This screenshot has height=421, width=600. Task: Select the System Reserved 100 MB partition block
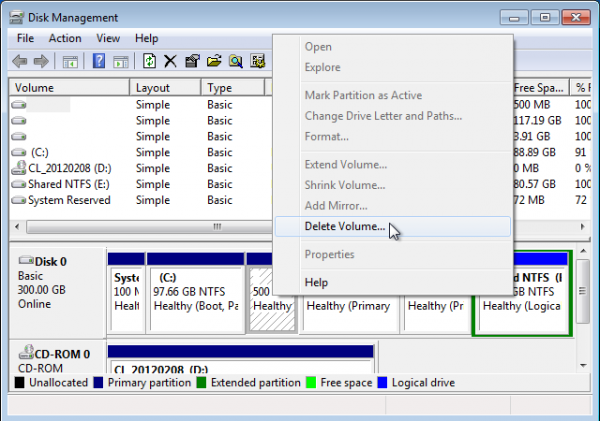[x=126, y=293]
